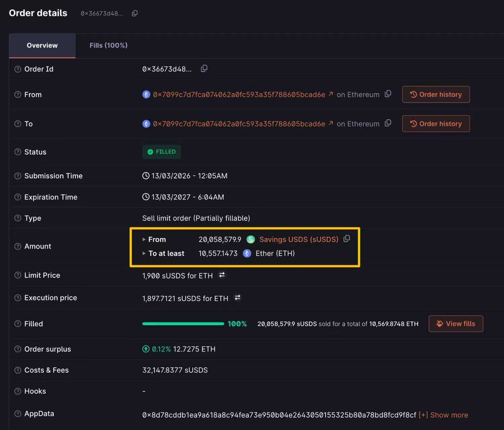Click the Sell limit order type text
The image size is (504, 430).
(x=196, y=218)
